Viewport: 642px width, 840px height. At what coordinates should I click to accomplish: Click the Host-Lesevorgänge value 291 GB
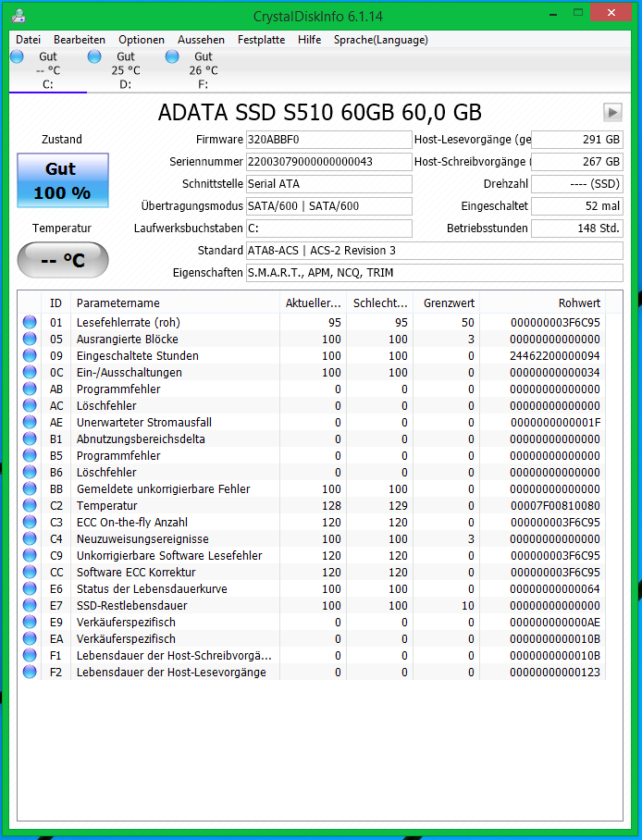point(576,140)
